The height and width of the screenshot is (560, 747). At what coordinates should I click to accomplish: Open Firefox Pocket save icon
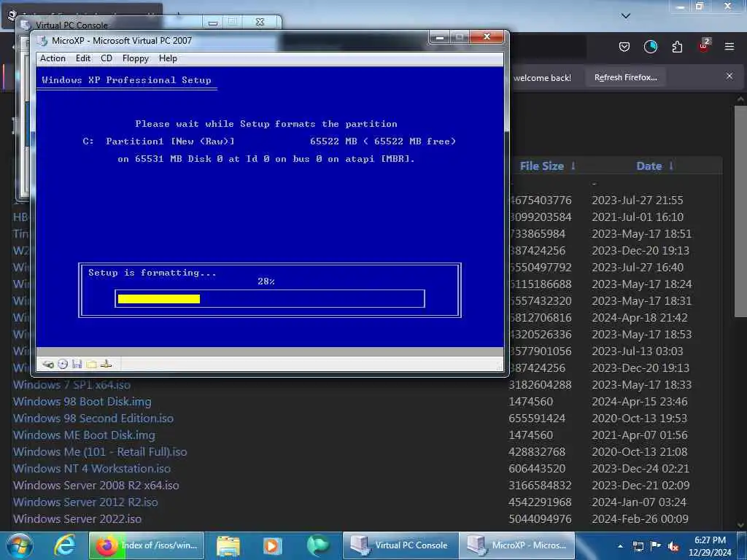click(624, 47)
